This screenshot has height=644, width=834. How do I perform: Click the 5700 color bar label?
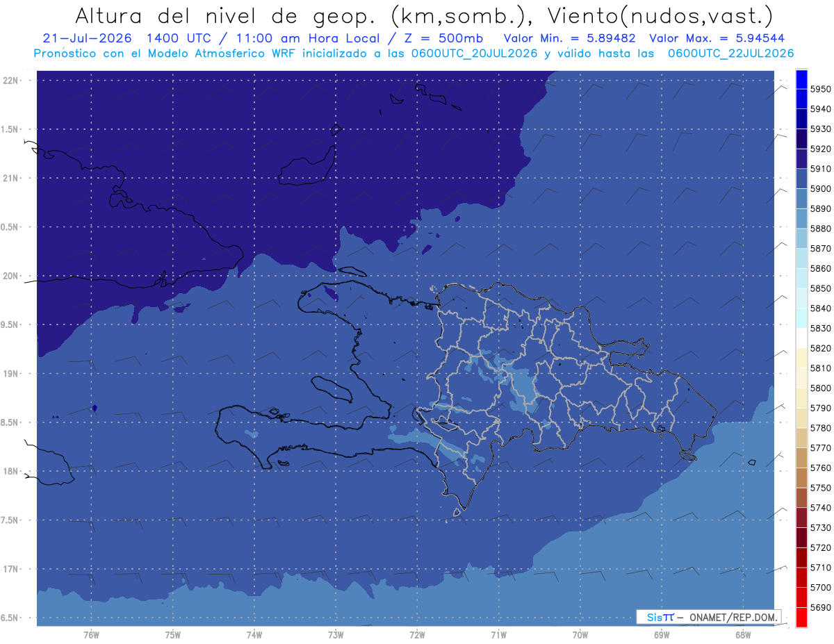pos(820,588)
